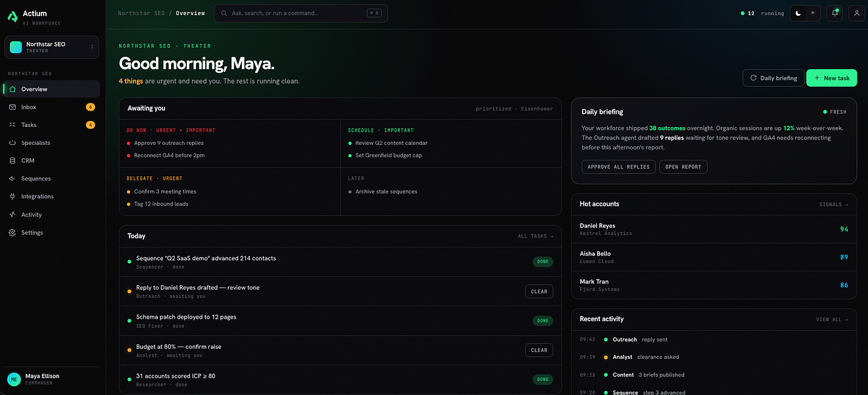Select Overview in the sidebar
Viewport: 868px width, 395px height.
(52, 89)
